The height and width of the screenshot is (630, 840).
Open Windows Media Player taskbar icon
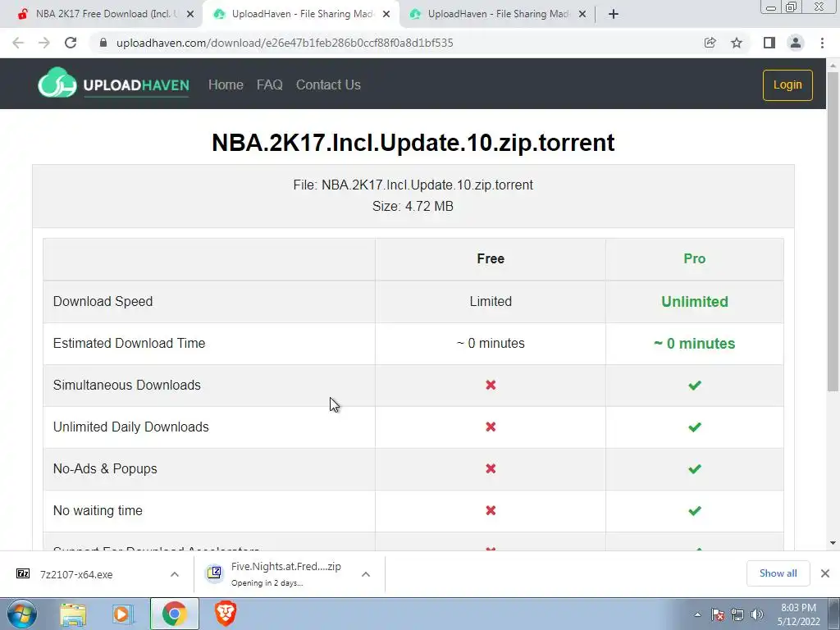(122, 614)
